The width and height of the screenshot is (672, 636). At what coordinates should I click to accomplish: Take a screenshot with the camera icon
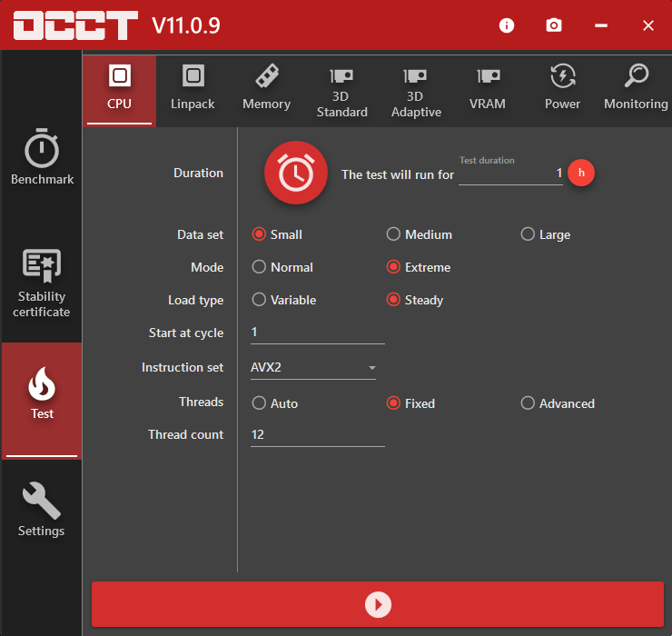(554, 25)
